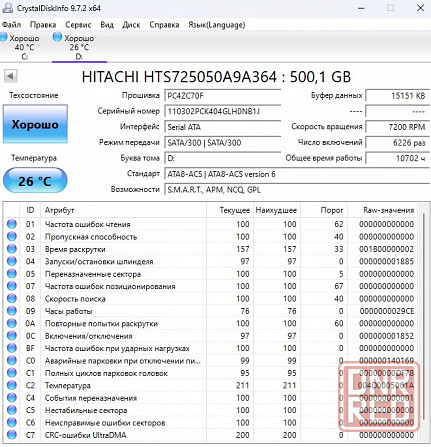Click raw value 0000000029CE
The image size is (431, 447).
click(x=386, y=311)
